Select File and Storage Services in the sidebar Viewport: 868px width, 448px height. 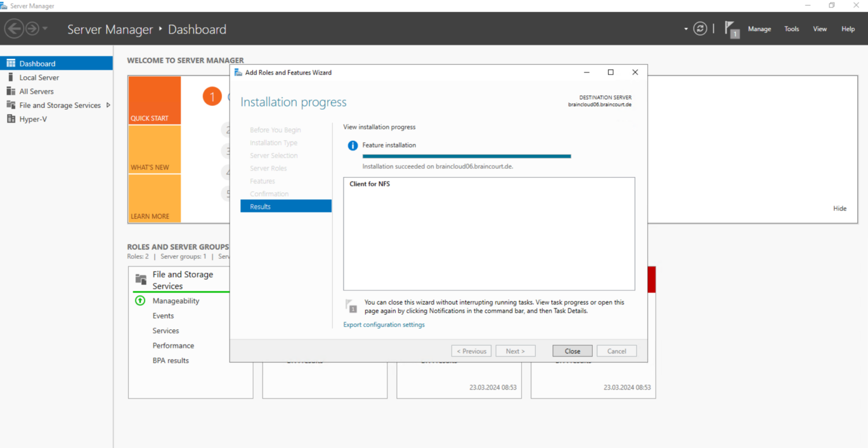click(x=58, y=105)
